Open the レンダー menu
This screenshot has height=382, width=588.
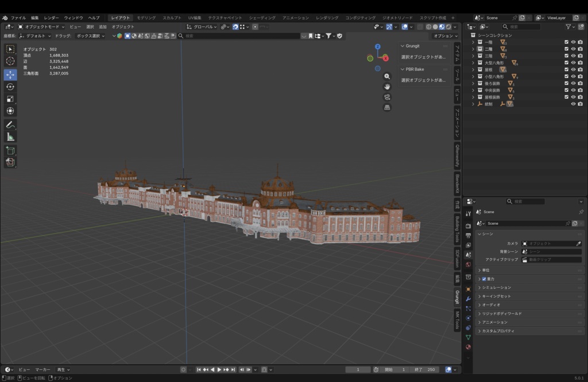pyautogui.click(x=51, y=18)
